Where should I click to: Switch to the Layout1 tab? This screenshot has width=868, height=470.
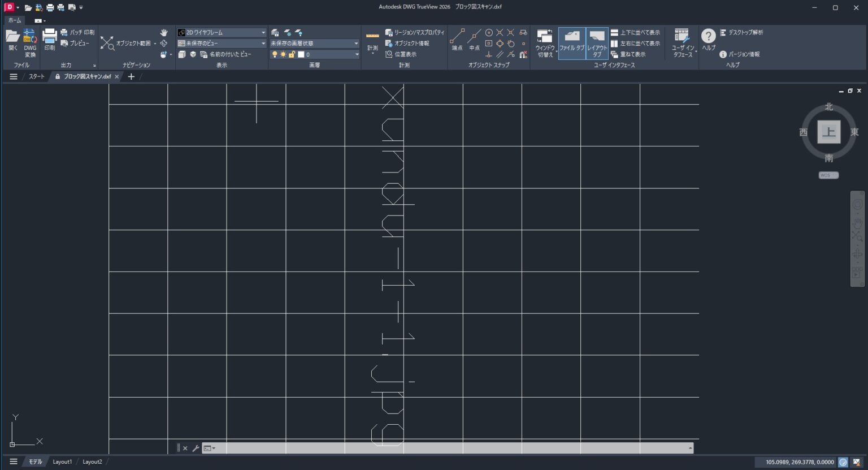[x=62, y=462]
